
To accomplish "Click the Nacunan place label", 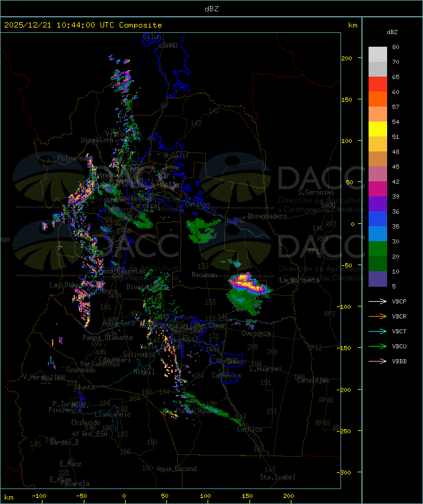I will 204,275.
